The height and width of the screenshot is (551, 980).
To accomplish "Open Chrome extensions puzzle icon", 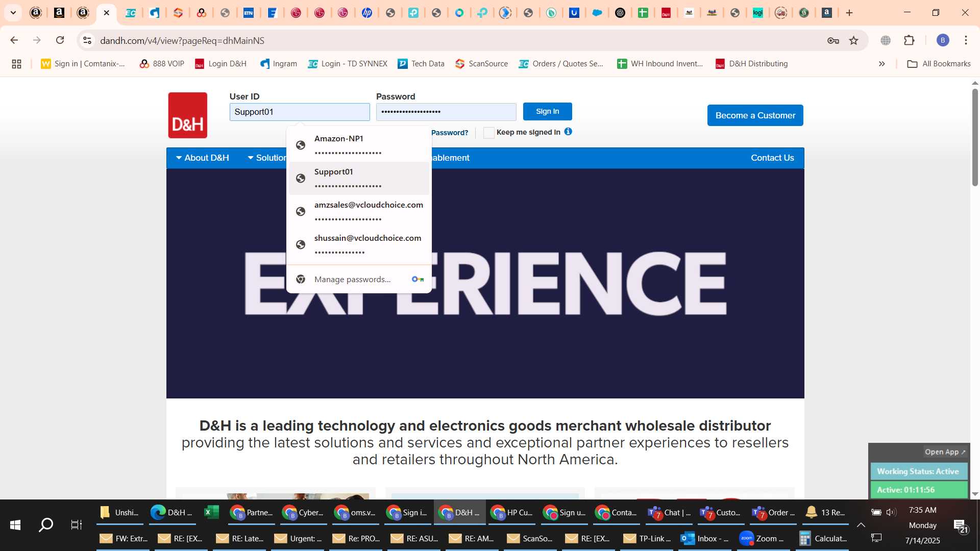I will (909, 40).
